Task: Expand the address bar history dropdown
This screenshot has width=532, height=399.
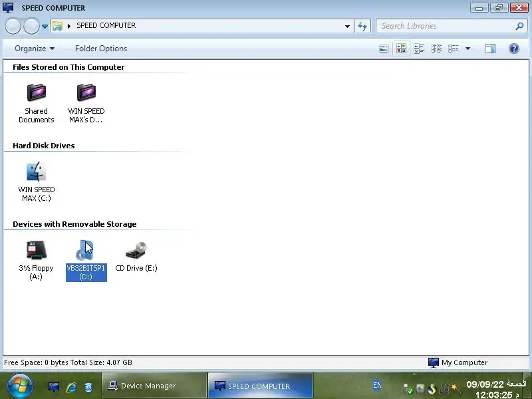Action: [347, 26]
